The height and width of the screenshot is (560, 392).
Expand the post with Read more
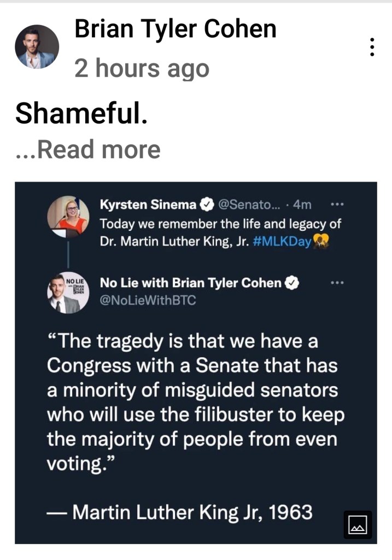[x=89, y=149]
